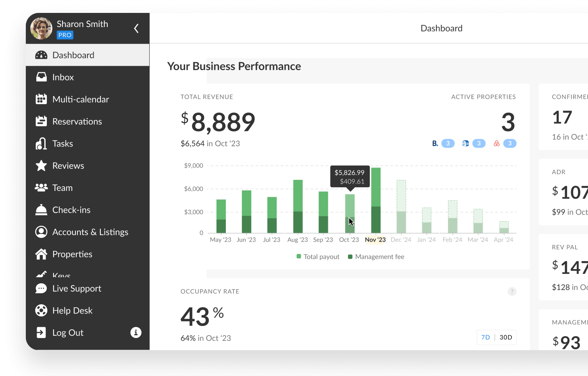
Task: Expand the Booking.com count badge
Action: click(x=448, y=143)
